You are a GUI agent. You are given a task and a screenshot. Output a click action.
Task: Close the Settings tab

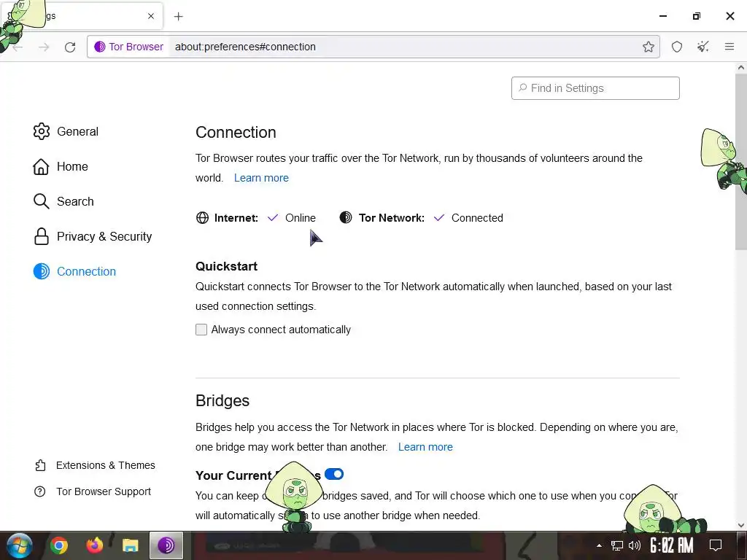[151, 16]
